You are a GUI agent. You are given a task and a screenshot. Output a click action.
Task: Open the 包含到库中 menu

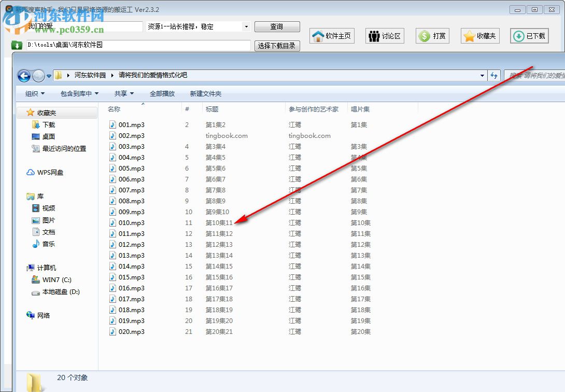(x=79, y=94)
